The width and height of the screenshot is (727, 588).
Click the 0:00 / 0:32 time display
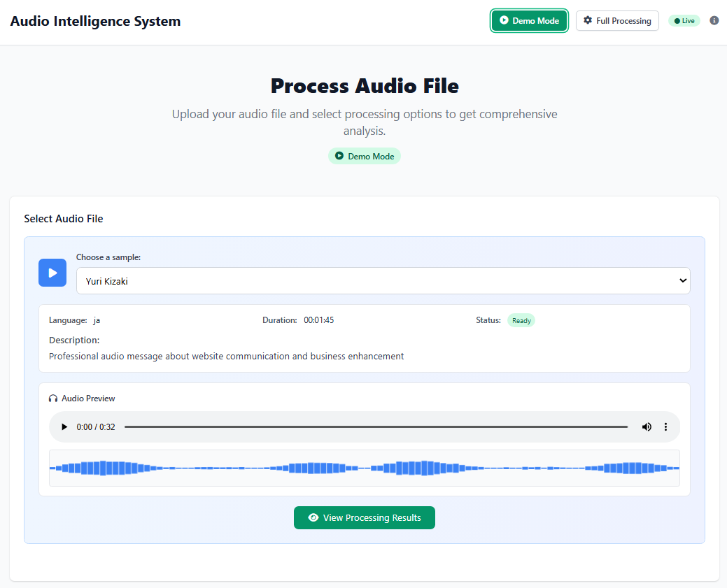coord(96,427)
